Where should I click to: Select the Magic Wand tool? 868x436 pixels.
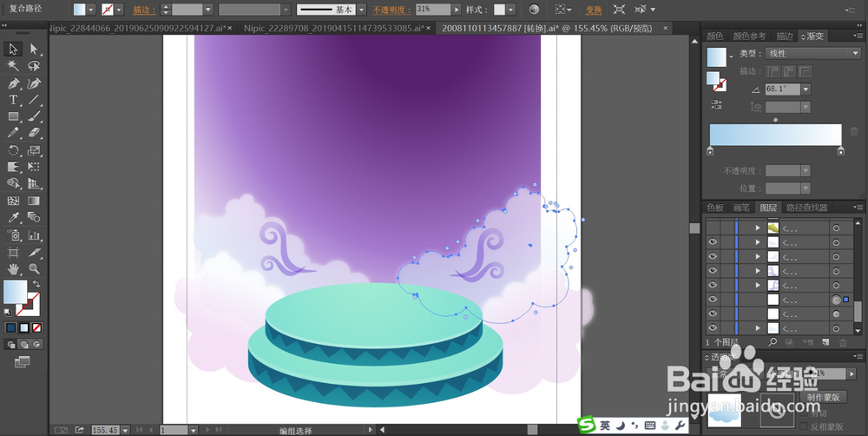pos(13,66)
